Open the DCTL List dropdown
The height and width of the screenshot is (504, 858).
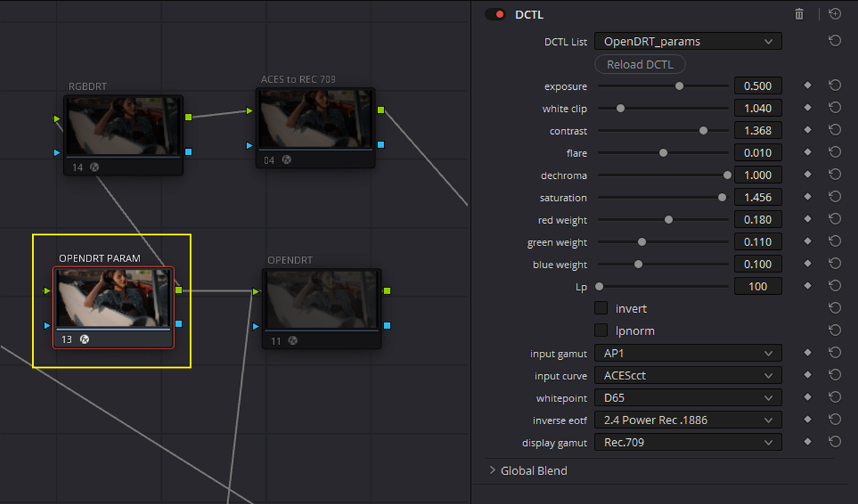point(688,42)
